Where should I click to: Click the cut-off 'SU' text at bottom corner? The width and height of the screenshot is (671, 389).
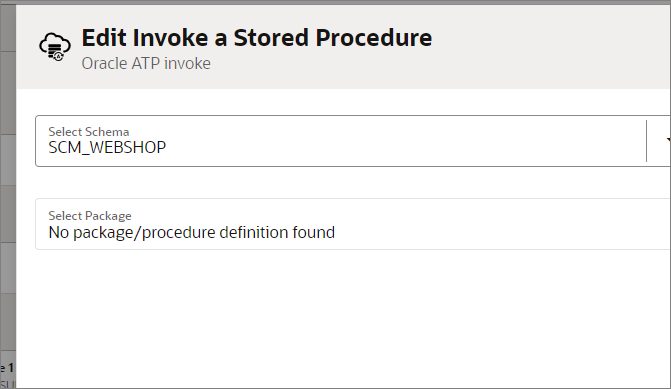7,384
